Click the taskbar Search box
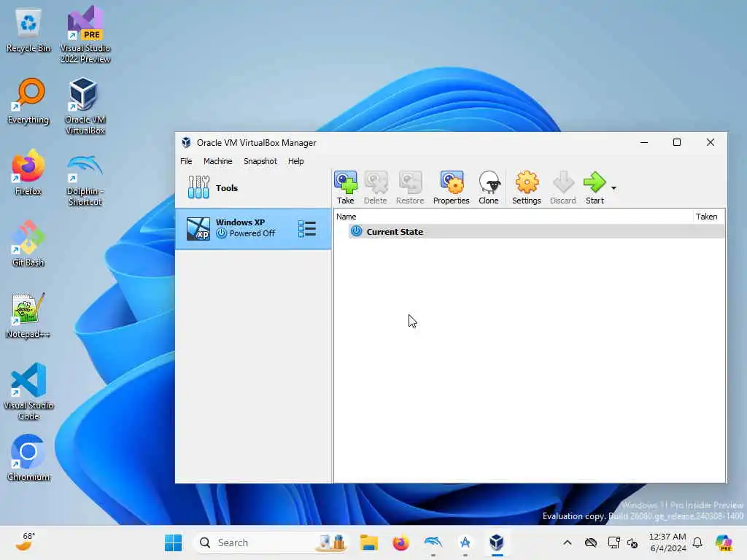 point(271,542)
